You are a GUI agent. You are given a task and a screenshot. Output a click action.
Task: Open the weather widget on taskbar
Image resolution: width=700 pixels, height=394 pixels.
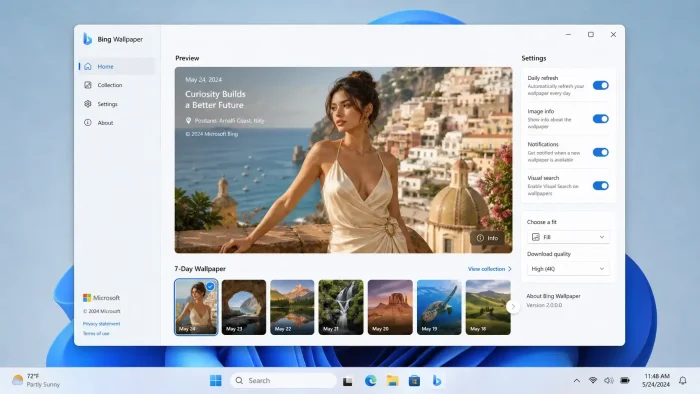click(x=36, y=381)
